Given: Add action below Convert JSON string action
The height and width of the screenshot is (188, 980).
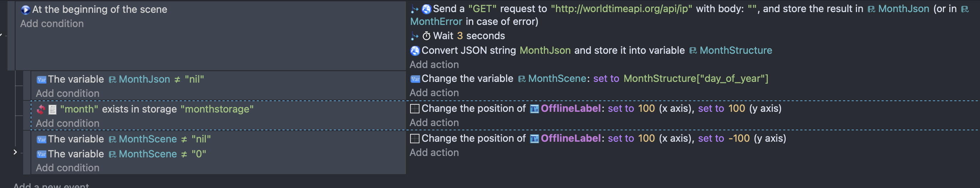Looking at the screenshot, I should point(434,64).
